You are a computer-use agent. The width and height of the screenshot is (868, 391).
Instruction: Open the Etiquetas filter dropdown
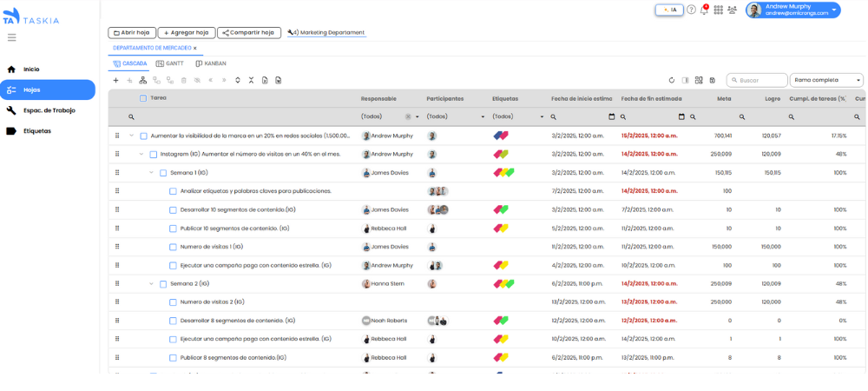coord(542,116)
